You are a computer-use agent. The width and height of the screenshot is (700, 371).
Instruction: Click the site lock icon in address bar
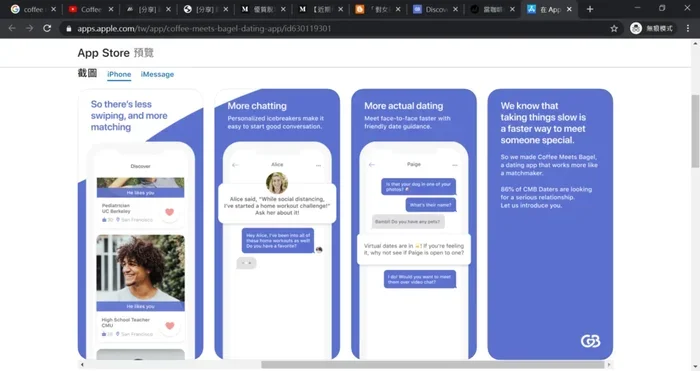[x=68, y=29]
